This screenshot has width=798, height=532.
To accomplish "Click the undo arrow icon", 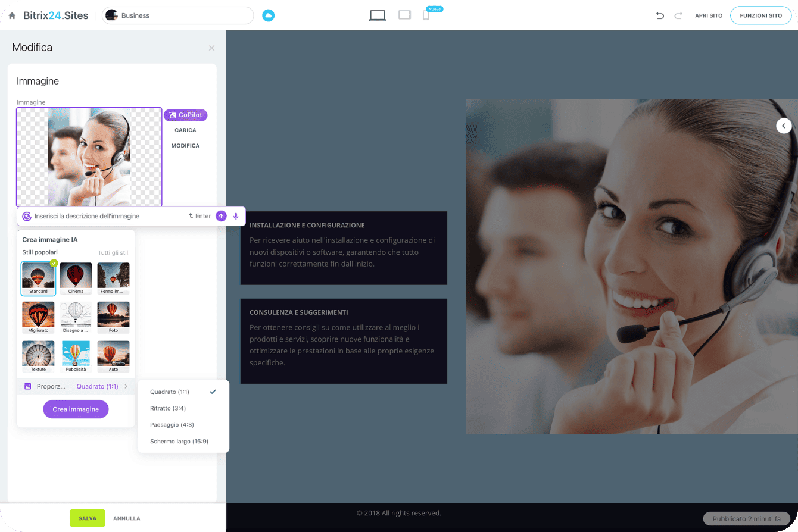I will point(660,15).
